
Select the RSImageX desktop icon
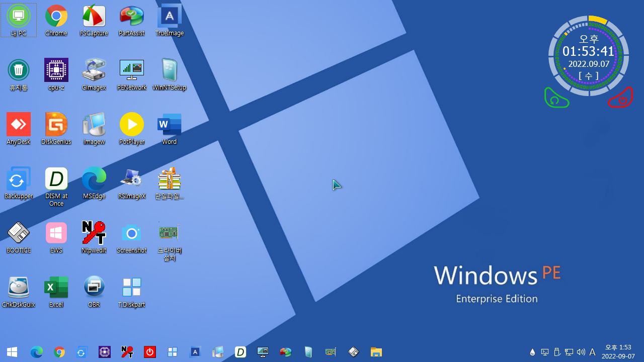point(132,183)
